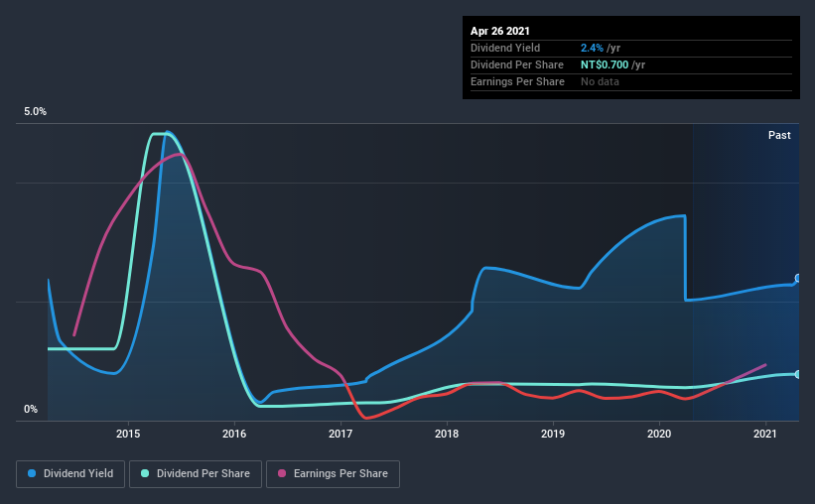Toggle the Earnings Per Share legend button

333,474
